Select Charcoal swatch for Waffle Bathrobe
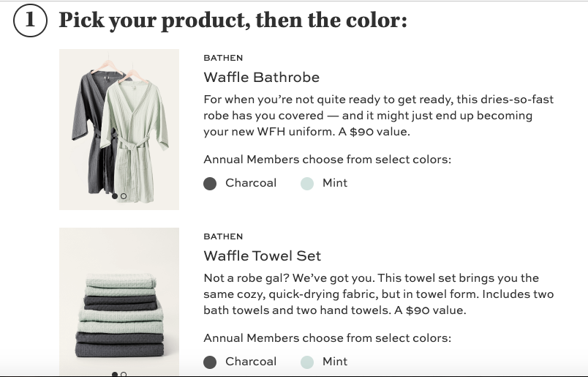The height and width of the screenshot is (377, 588). click(210, 184)
